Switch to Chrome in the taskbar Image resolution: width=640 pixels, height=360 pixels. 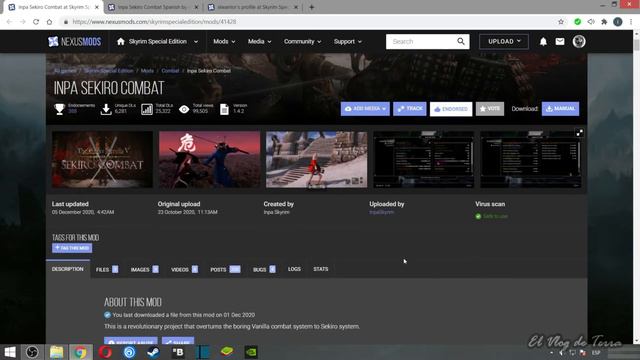pos(80,352)
